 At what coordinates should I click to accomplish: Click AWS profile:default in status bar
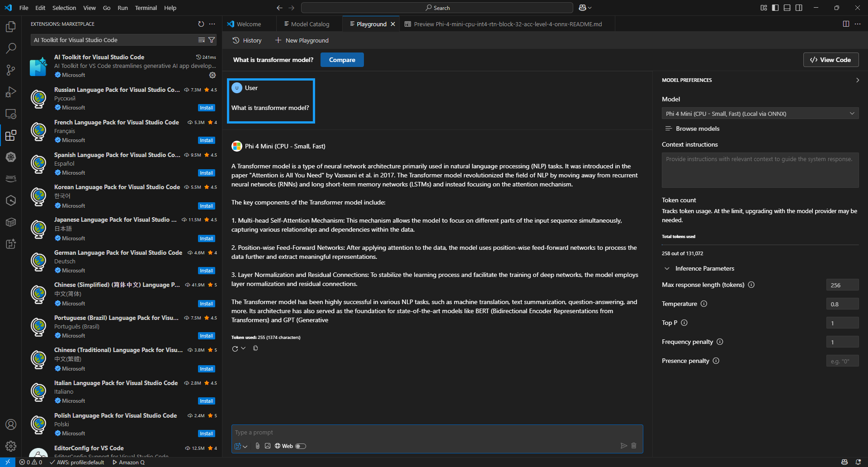click(x=77, y=462)
